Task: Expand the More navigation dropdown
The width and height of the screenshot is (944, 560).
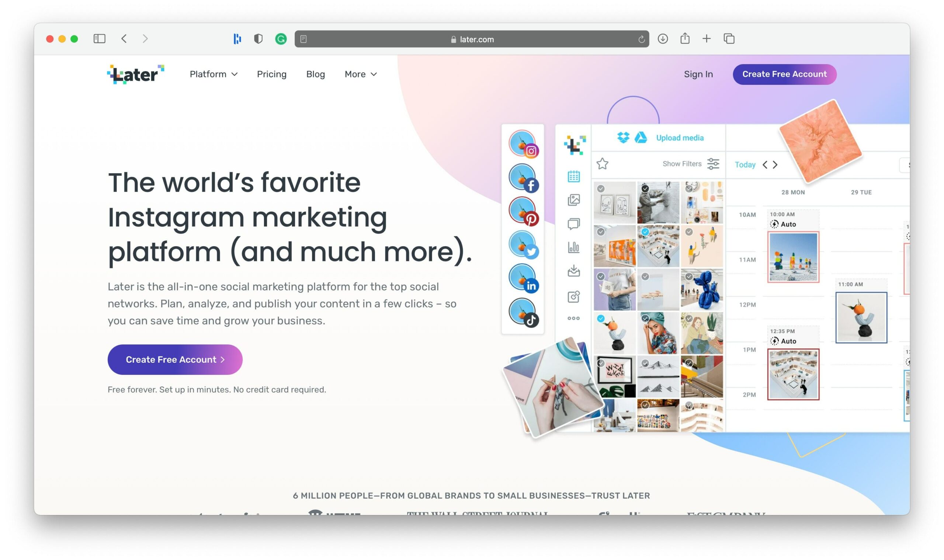Action: 360,74
